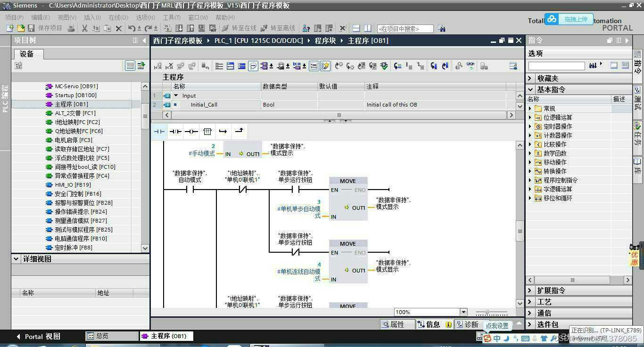Open the 插入(I) menu
The width and height of the screenshot is (644, 347).
[92, 17]
